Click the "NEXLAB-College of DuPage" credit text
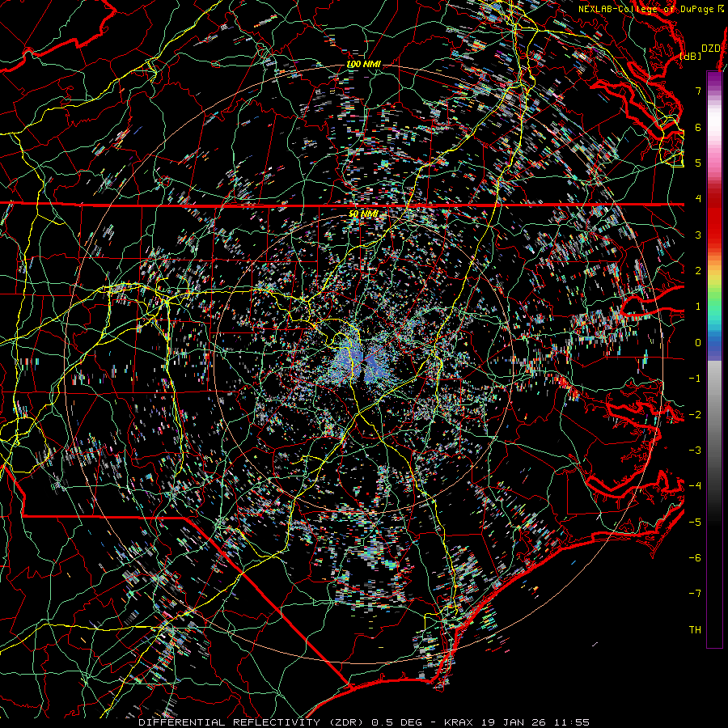The height and width of the screenshot is (728, 728). [x=645, y=9]
